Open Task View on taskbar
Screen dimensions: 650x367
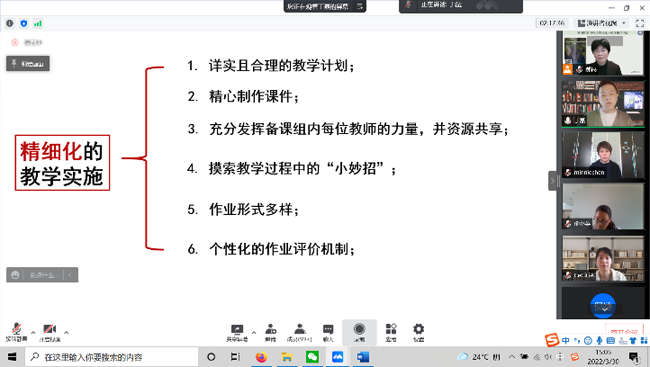click(x=235, y=357)
